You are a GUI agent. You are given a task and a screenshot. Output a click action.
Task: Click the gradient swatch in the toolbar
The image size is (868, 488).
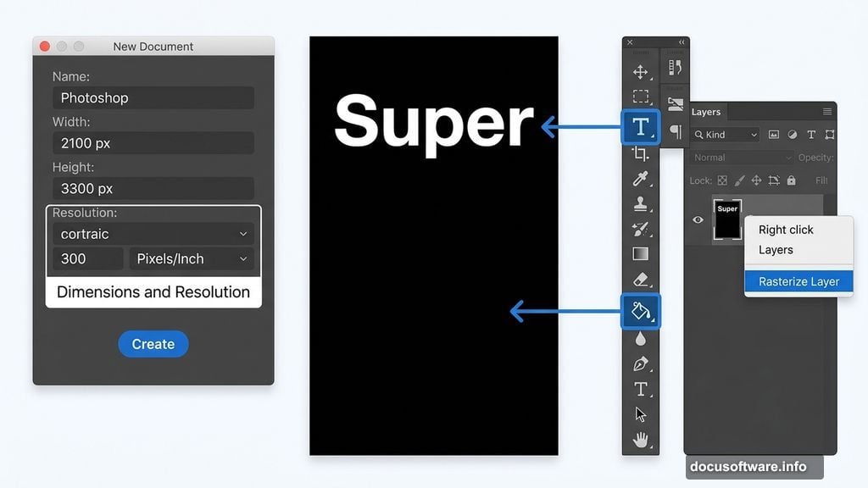pos(641,252)
